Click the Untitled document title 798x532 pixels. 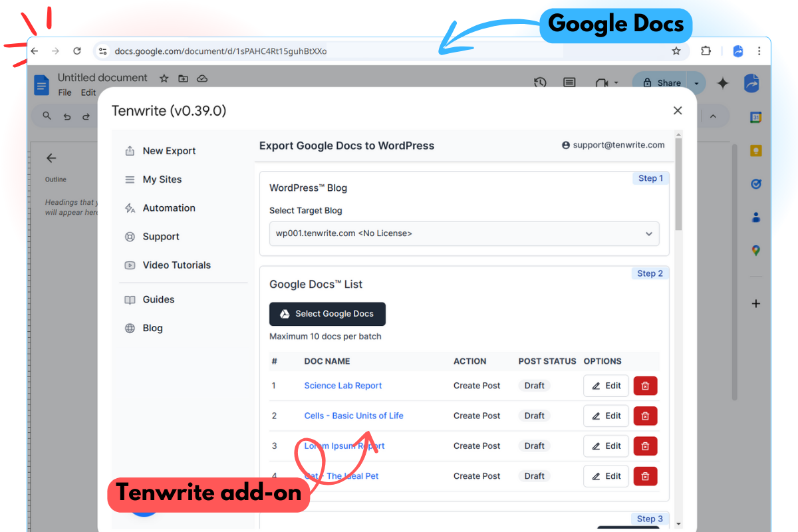[x=102, y=78]
